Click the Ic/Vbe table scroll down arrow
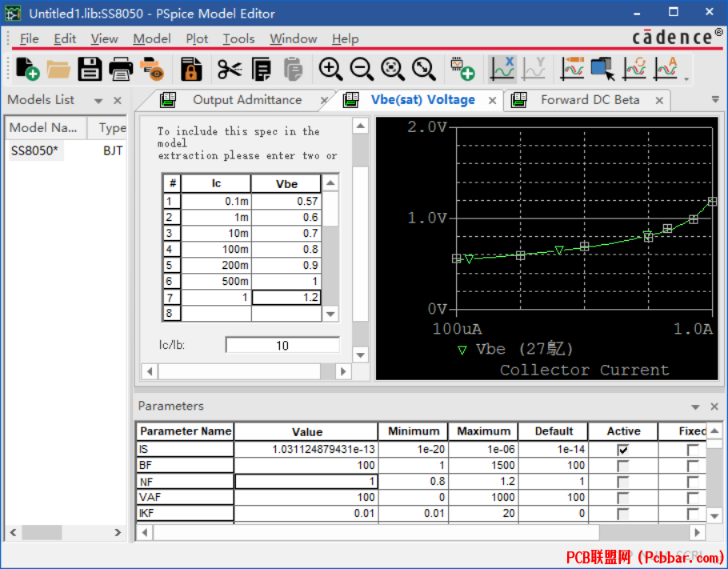 (x=330, y=314)
